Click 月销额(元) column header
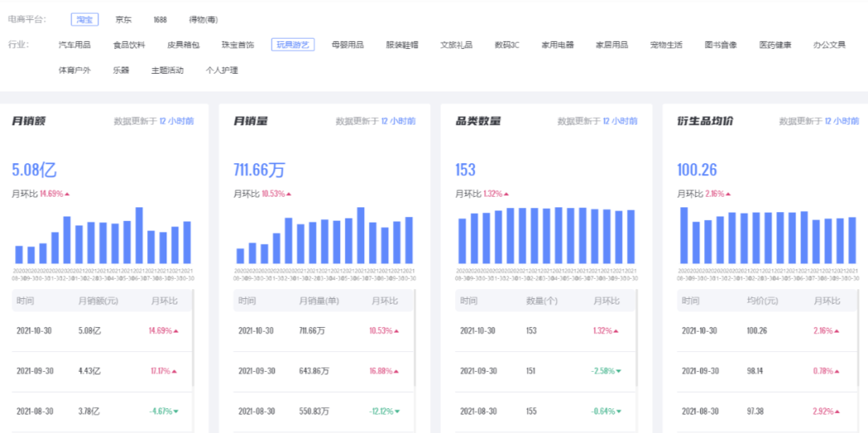Viewport: 868px width, 433px height. [x=98, y=300]
